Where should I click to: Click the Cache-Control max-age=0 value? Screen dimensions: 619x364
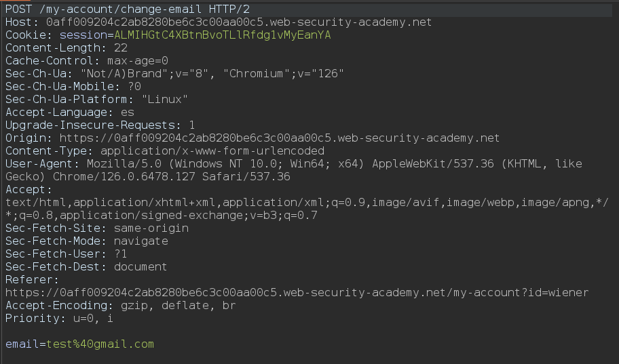point(138,61)
